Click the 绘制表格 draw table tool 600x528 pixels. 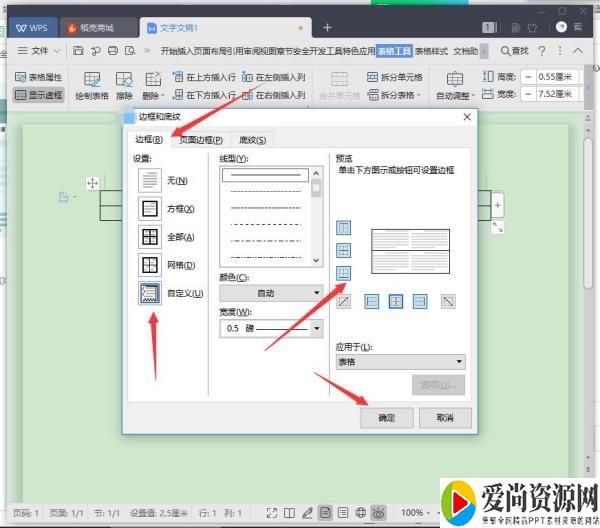coord(92,87)
